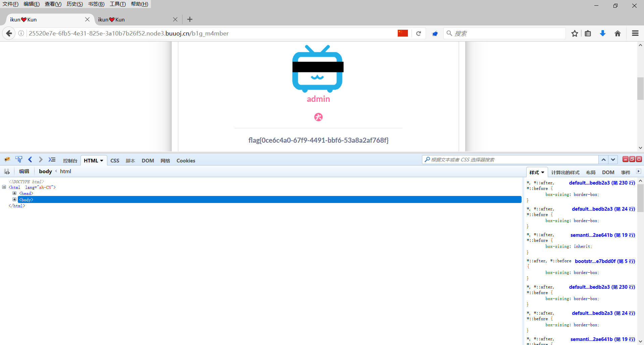Viewport: 644px width, 345px height.
Task: Open the 书签(B) menu
Action: 96,4
